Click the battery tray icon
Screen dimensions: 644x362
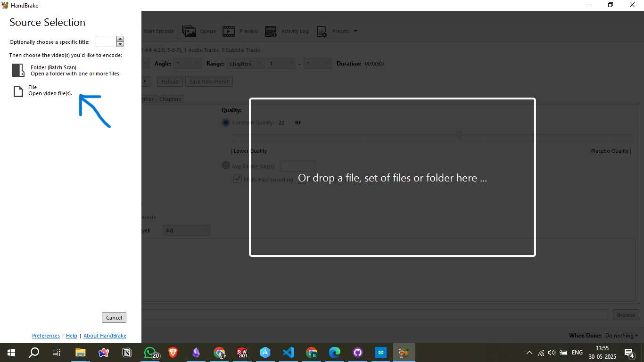tap(563, 353)
